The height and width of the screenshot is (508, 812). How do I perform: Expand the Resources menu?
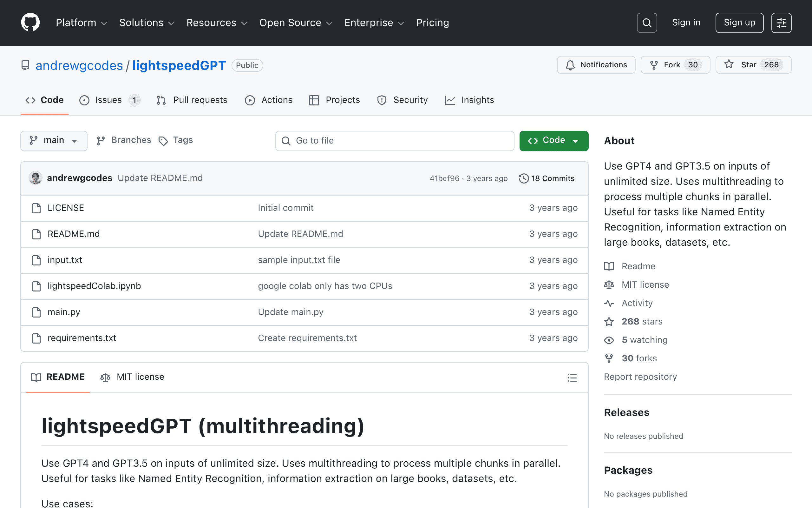pos(217,23)
